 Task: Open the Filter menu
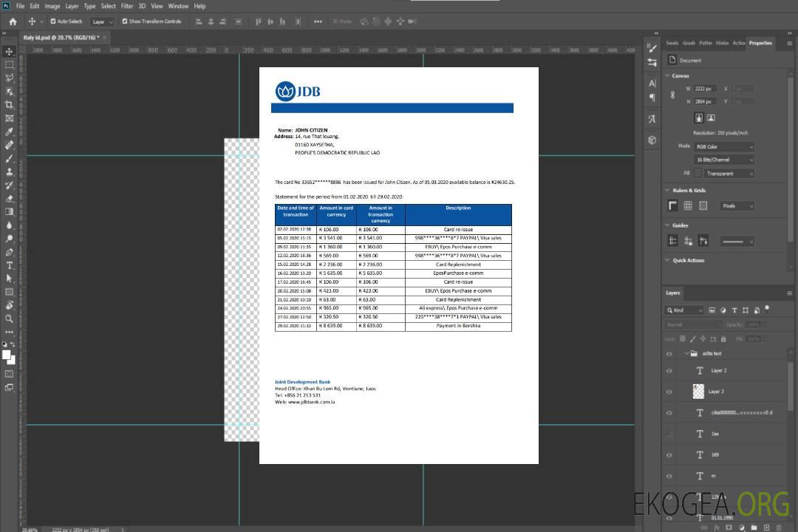pyautogui.click(x=127, y=6)
